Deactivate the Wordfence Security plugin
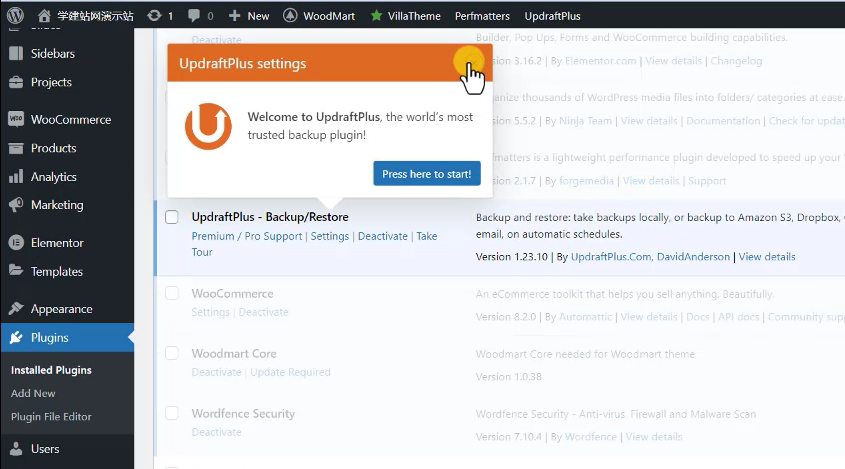845x469 pixels. [x=216, y=432]
